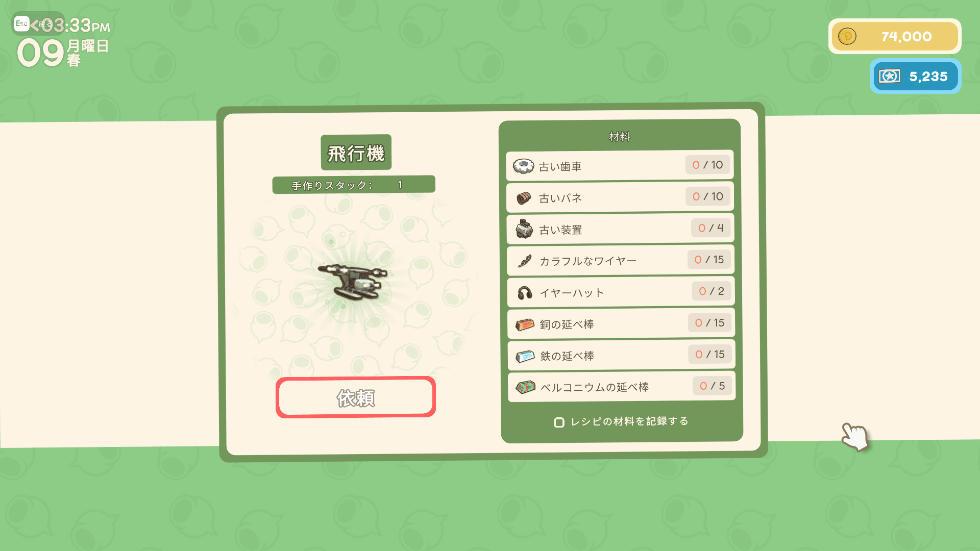Click the 依頼 request button
Viewport: 980px width, 551px height.
tap(356, 397)
